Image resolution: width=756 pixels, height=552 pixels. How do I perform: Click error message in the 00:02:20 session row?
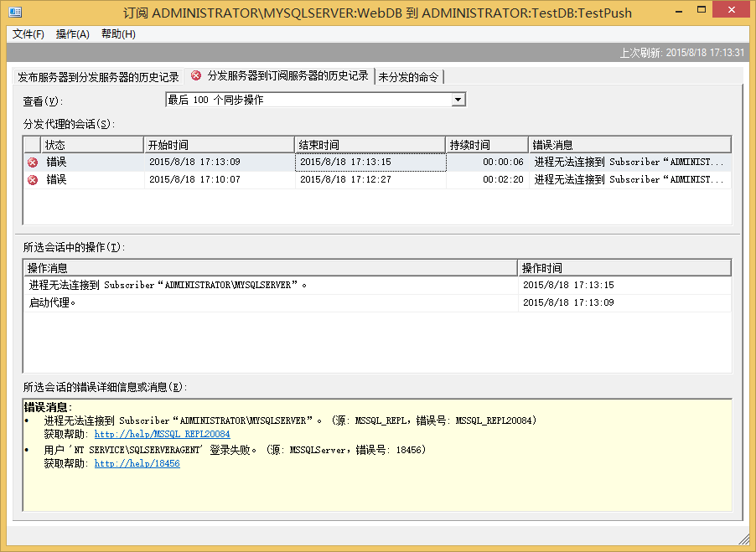click(629, 179)
